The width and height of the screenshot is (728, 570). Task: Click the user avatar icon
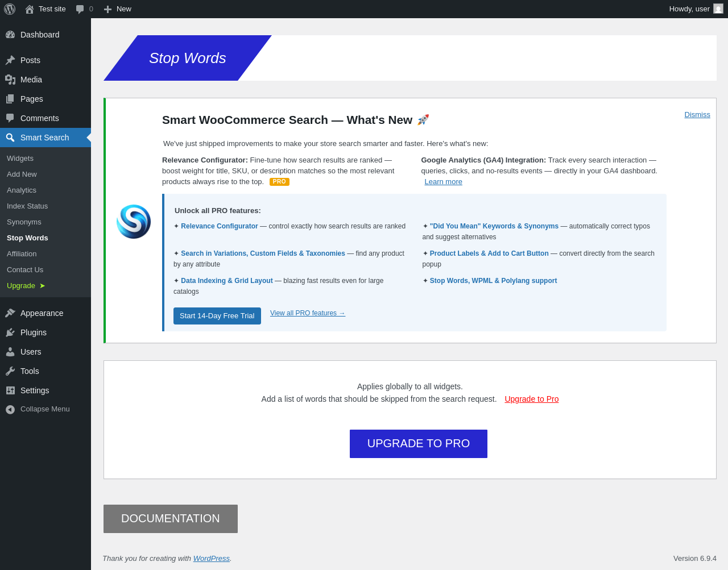(x=718, y=9)
